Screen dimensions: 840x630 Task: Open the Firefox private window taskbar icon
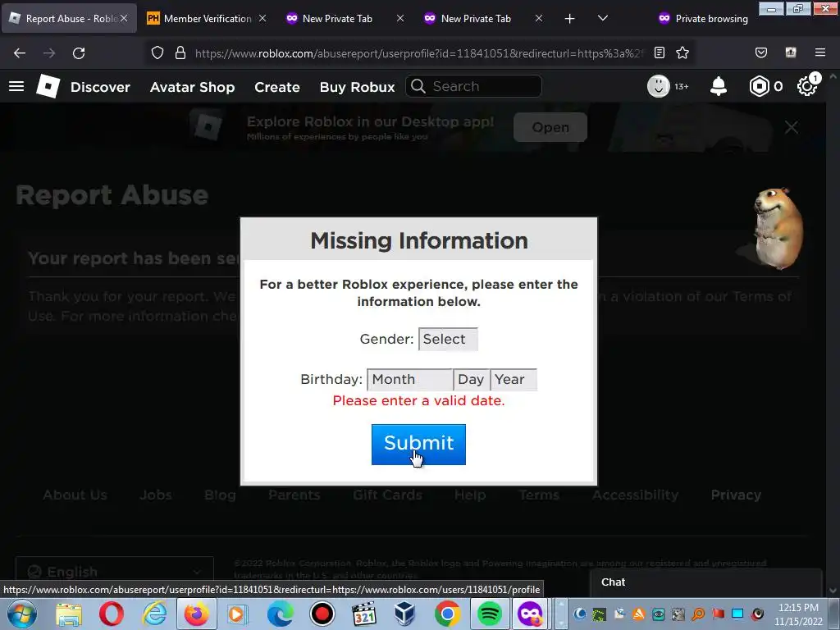click(x=530, y=614)
